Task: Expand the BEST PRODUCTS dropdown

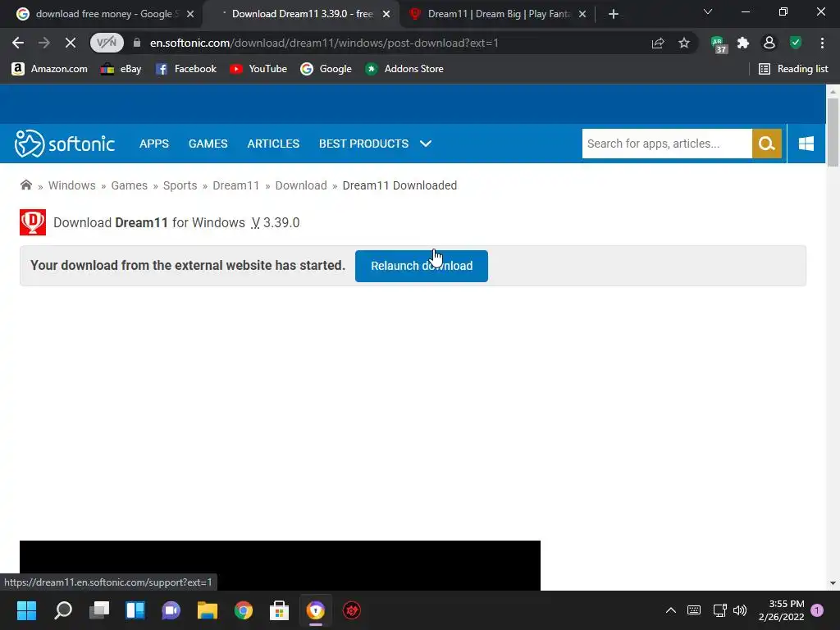Action: click(375, 144)
